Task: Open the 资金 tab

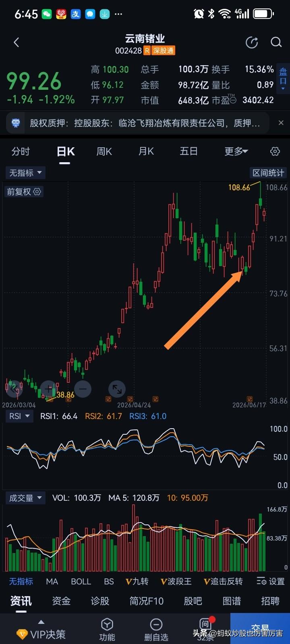Action: [x=61, y=601]
